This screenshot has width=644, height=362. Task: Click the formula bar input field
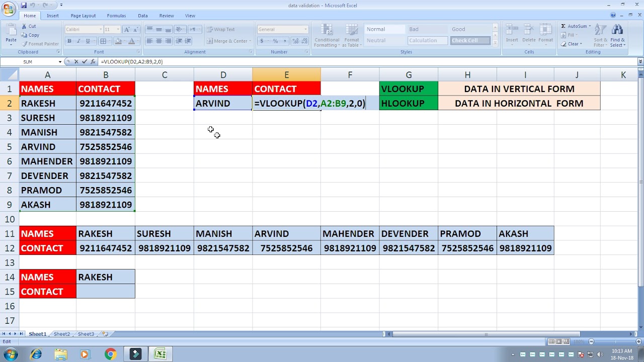367,61
